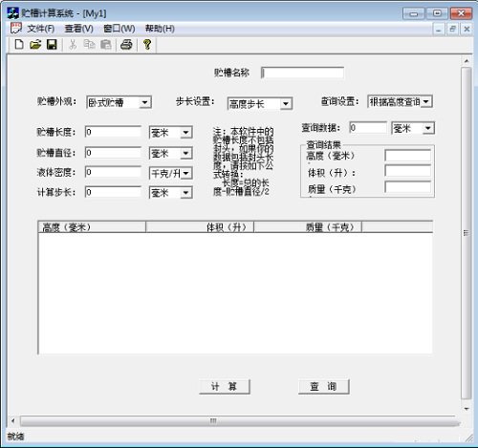Click the horizontal scrollbar left arrow
Image resolution: width=478 pixels, height=448 pixels.
pos(12,421)
